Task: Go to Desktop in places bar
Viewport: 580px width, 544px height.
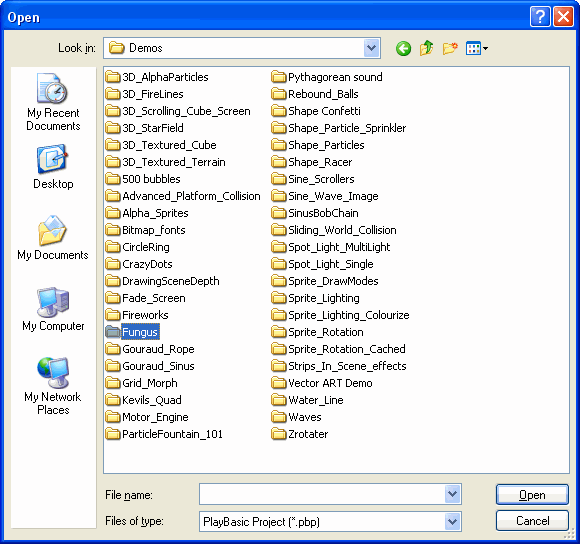Action: (53, 167)
